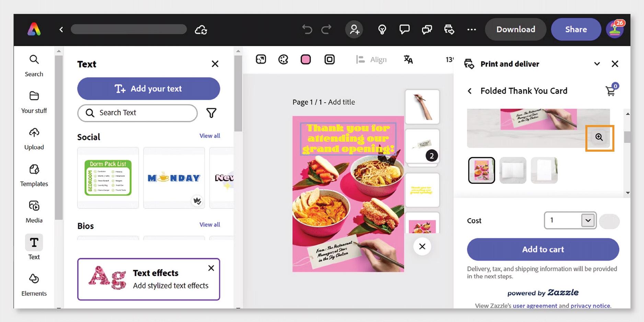The height and width of the screenshot is (322, 644).
Task: Undo the last action
Action: [x=307, y=30]
